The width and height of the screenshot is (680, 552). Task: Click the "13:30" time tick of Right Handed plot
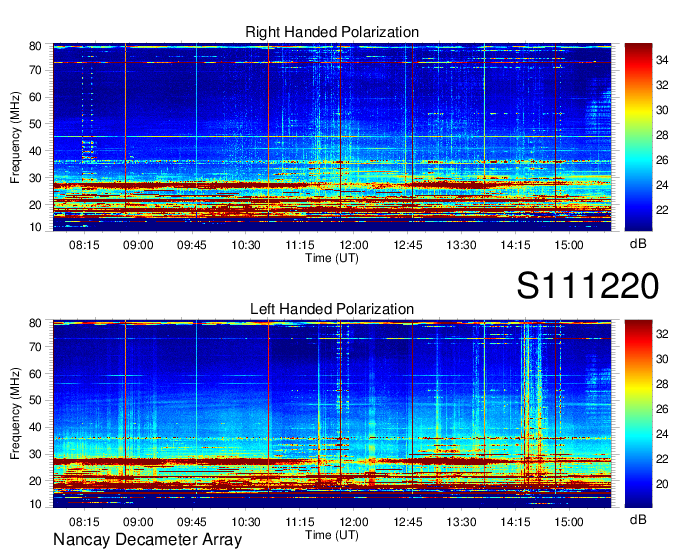tap(461, 245)
